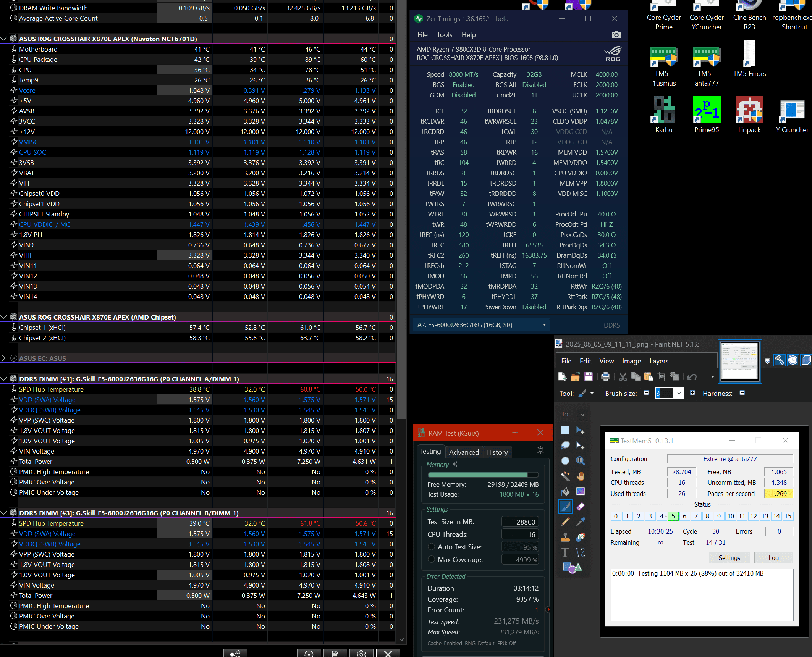The image size is (812, 657).
Task: Click the RAM Test theme sun icon
Action: (540, 450)
